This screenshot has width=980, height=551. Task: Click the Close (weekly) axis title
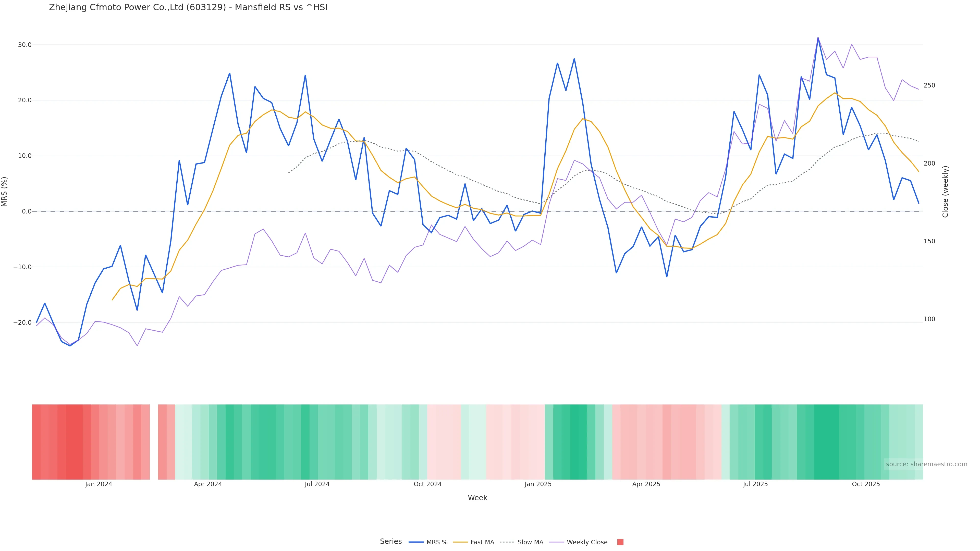(x=945, y=192)
